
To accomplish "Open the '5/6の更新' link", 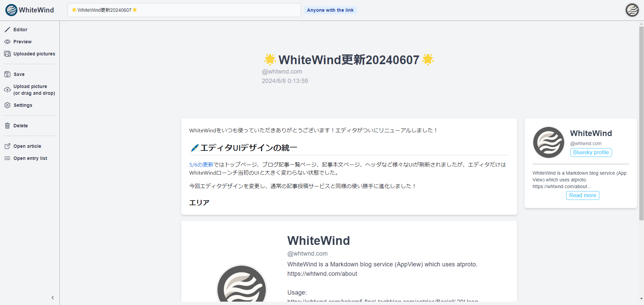I will click(201, 165).
